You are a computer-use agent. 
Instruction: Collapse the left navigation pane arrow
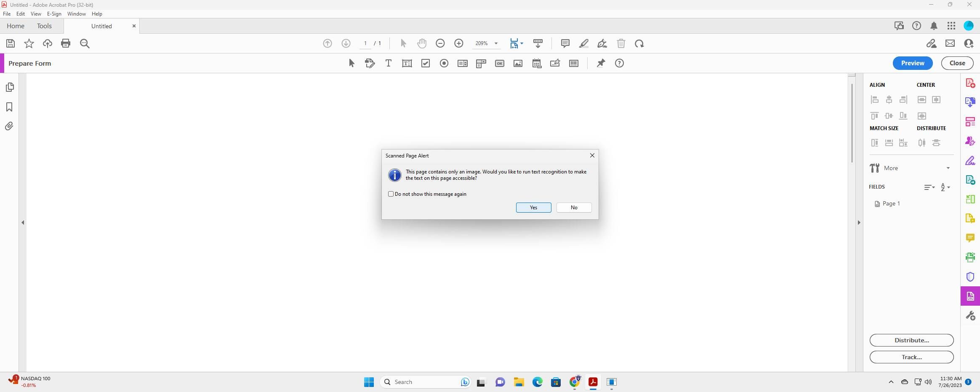coord(23,222)
